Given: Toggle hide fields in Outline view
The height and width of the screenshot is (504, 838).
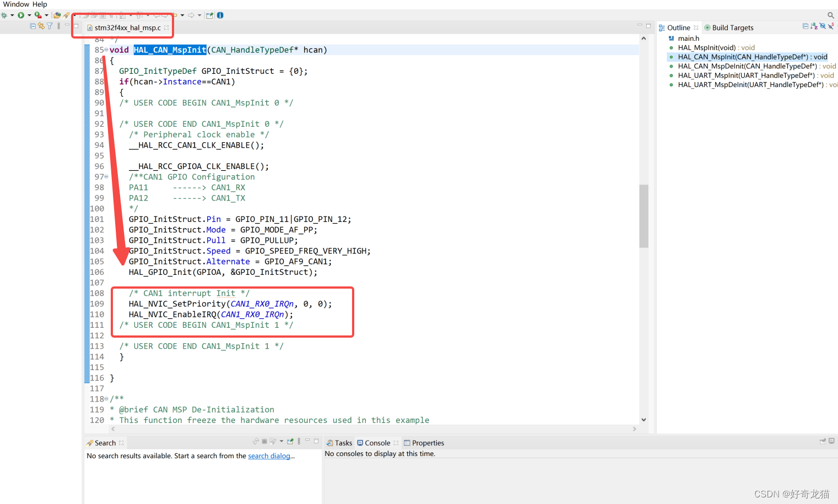Looking at the screenshot, I should [x=823, y=26].
